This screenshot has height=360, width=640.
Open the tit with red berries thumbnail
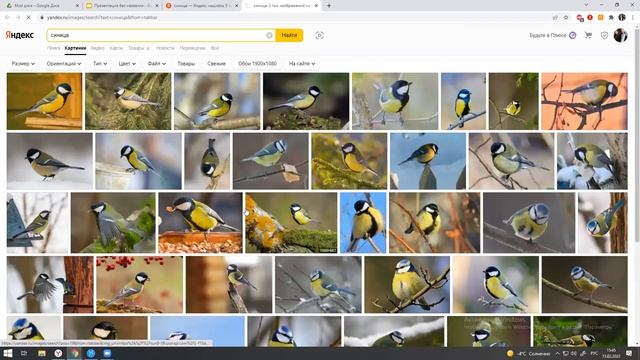click(140, 284)
